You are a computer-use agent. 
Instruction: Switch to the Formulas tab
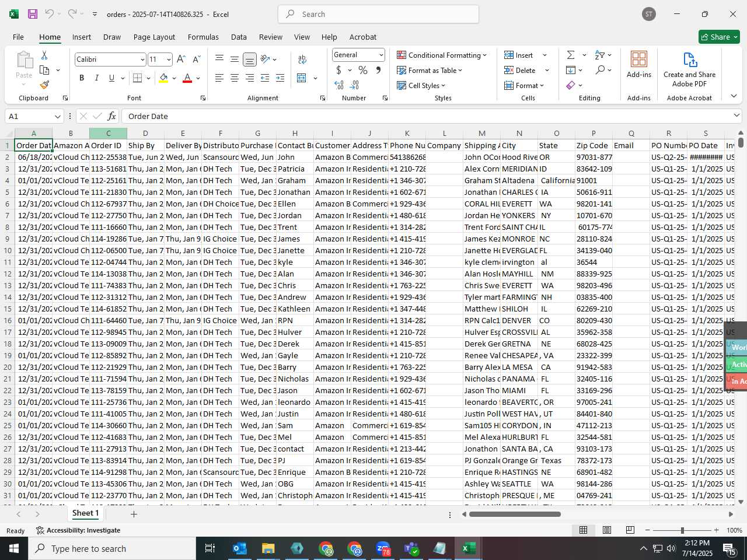203,37
